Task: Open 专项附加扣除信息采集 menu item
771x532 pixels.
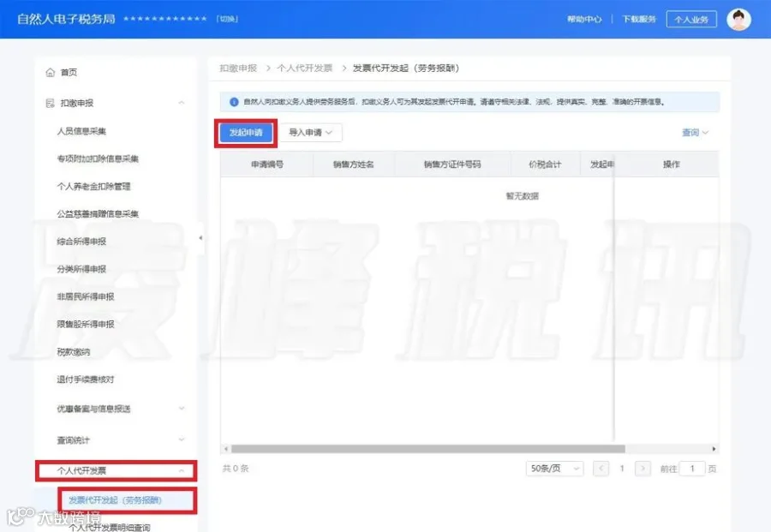Action: pos(98,158)
